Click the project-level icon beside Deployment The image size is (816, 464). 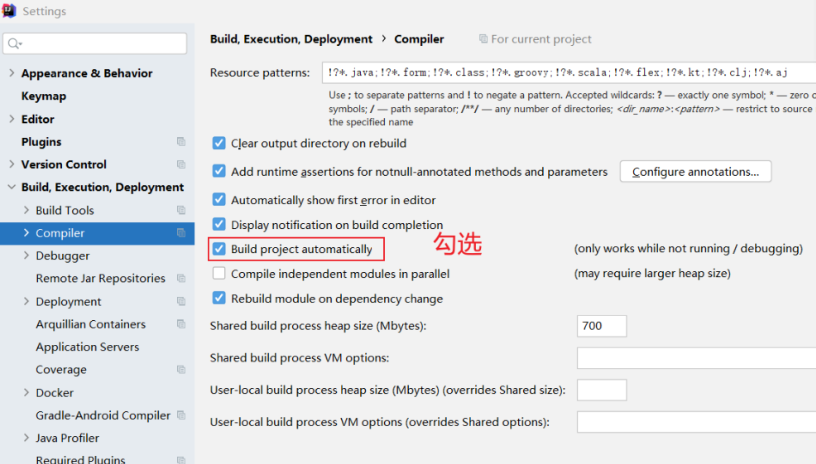coord(181,302)
